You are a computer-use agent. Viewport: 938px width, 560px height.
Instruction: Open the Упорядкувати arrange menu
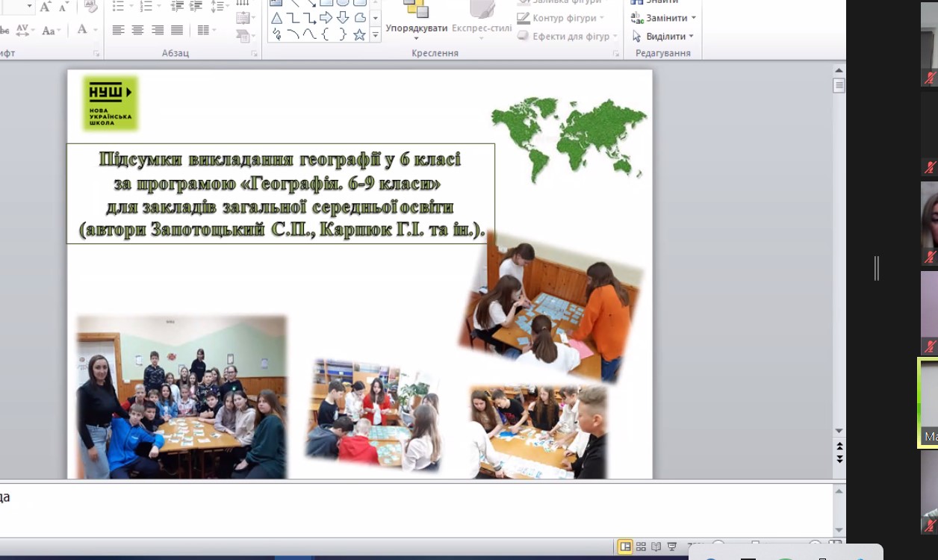pyautogui.click(x=416, y=28)
